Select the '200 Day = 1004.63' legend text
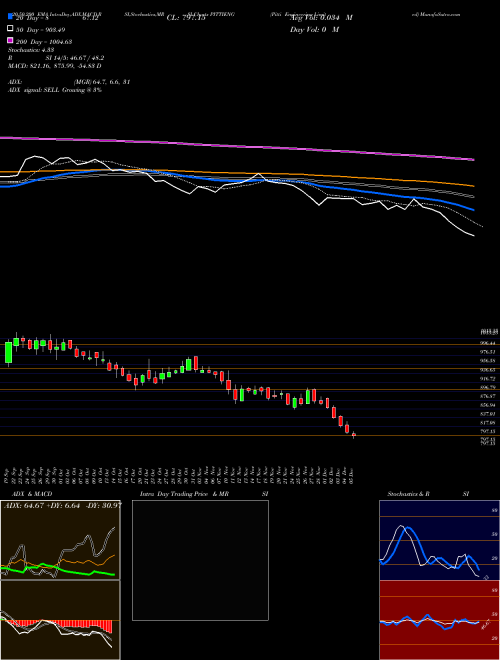The image size is (500, 660). [44, 42]
